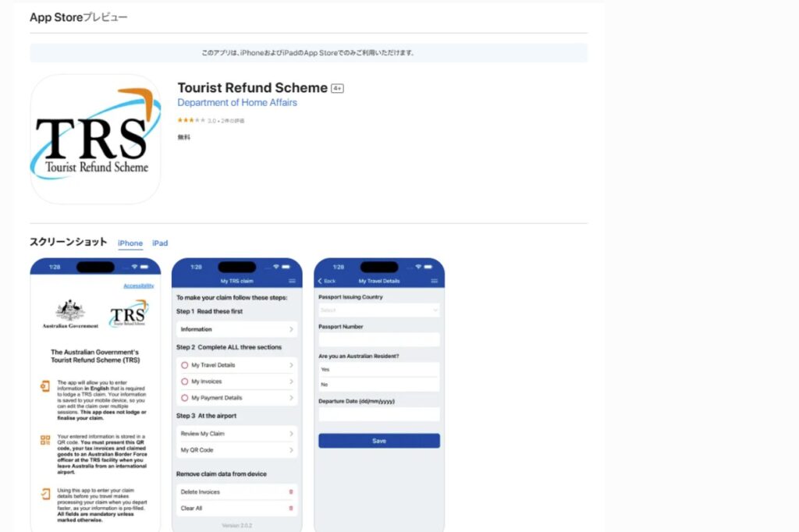
Task: Click the Tourist Refund Scheme app title
Action: point(252,87)
